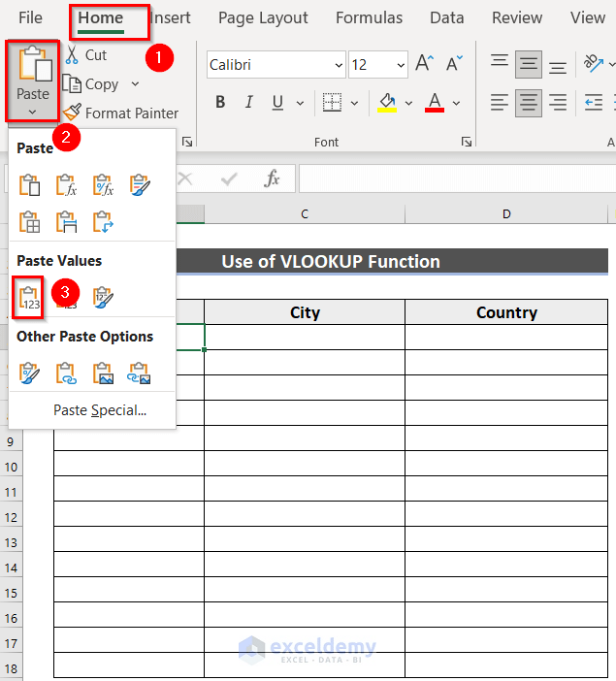The image size is (616, 681).
Task: Apply red font color
Action: coord(435,103)
